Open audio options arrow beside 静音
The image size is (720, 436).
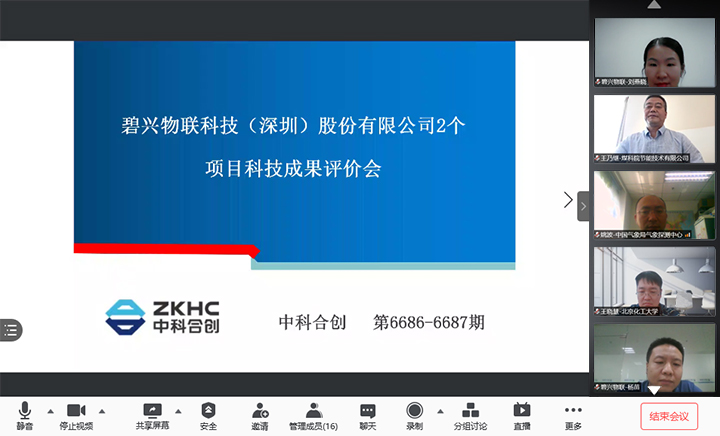51,412
